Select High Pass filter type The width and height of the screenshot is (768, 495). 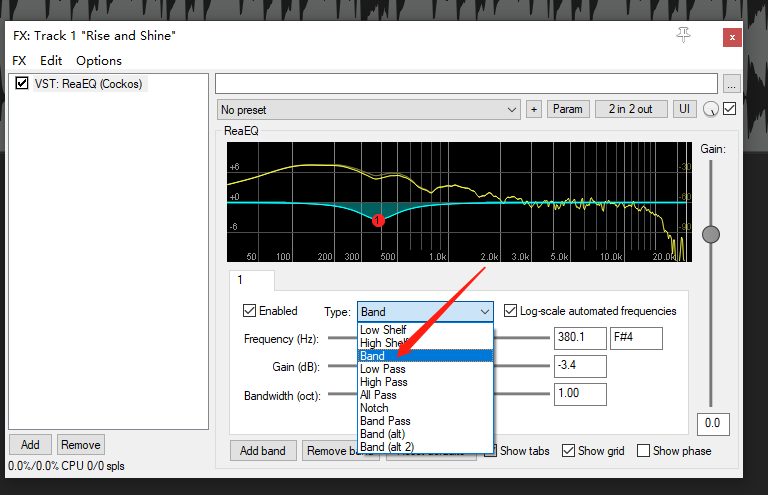pos(425,382)
